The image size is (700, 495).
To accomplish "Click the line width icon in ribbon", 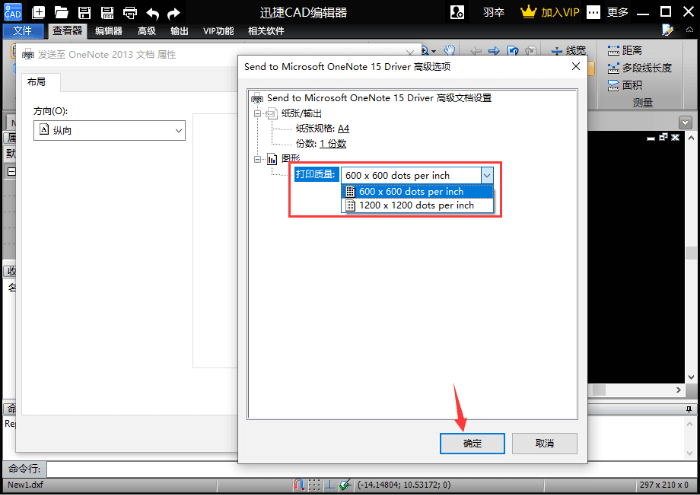I will (557, 51).
